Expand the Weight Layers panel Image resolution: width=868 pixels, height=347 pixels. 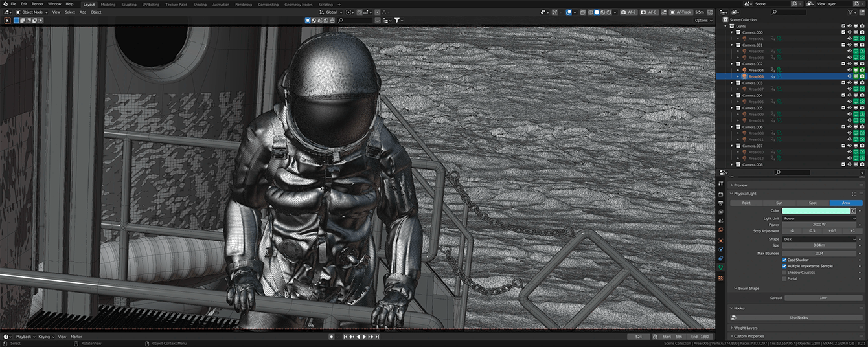pyautogui.click(x=746, y=328)
